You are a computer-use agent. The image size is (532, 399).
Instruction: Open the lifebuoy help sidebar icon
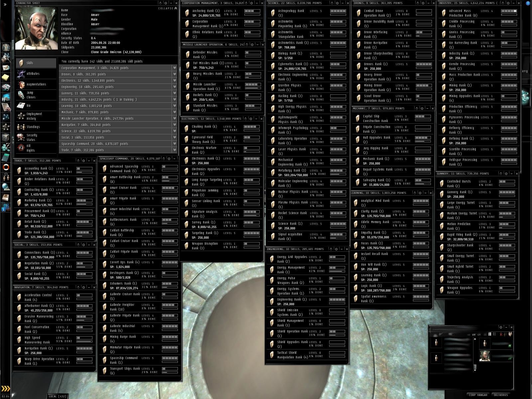coord(6,167)
